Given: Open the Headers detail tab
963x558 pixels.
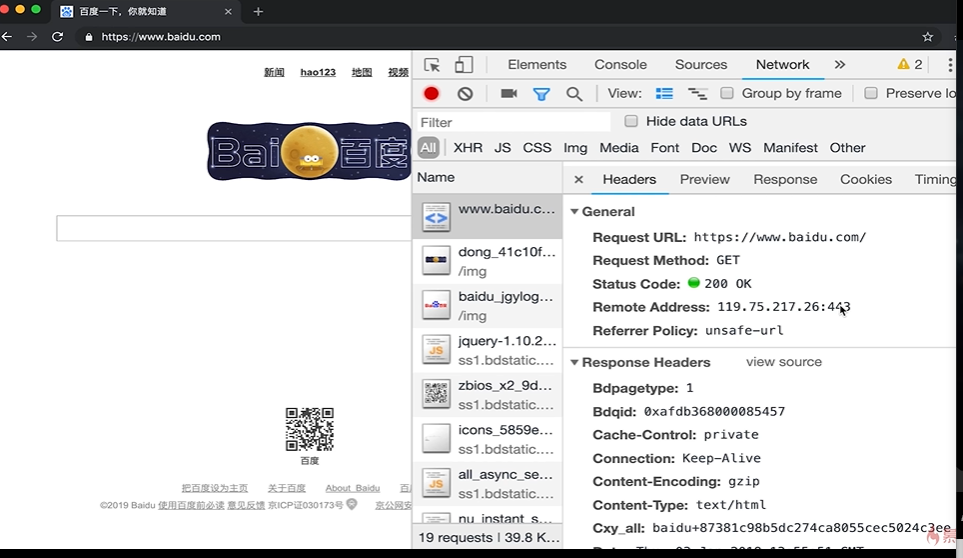Looking at the screenshot, I should coord(629,179).
